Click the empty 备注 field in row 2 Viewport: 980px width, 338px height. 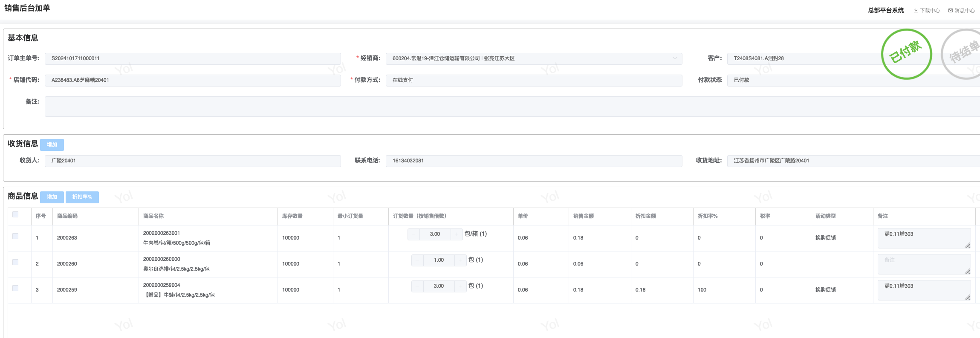[923, 264]
